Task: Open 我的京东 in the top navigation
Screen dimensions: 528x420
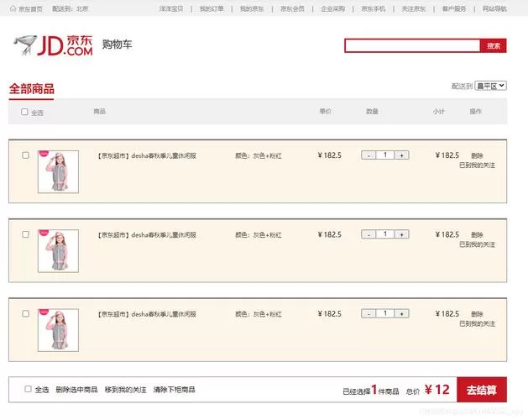Action: (252, 8)
